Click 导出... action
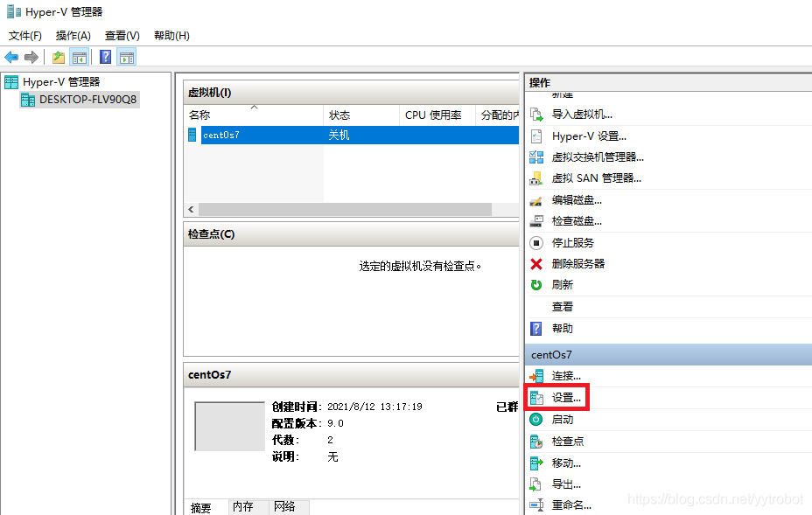The width and height of the screenshot is (812, 515). tap(566, 484)
